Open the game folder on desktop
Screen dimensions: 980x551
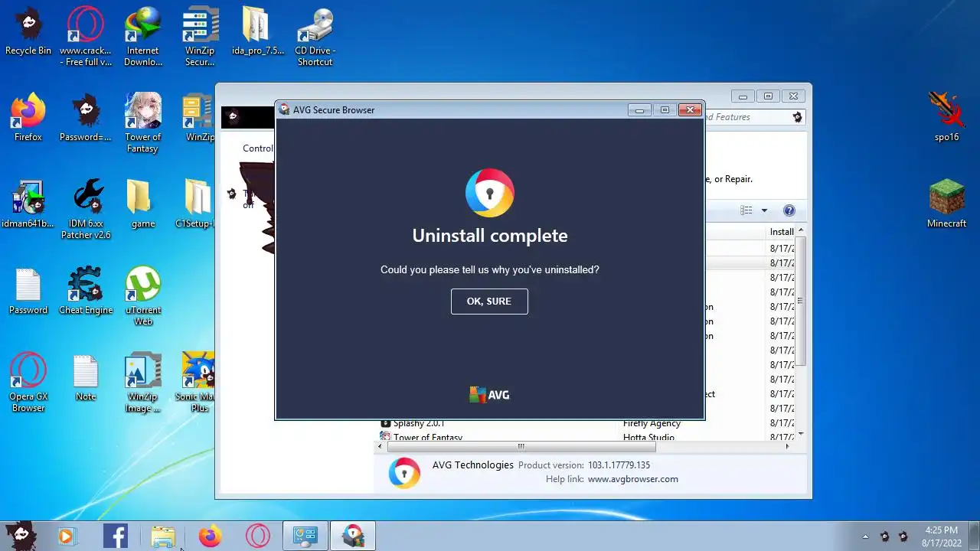click(143, 205)
